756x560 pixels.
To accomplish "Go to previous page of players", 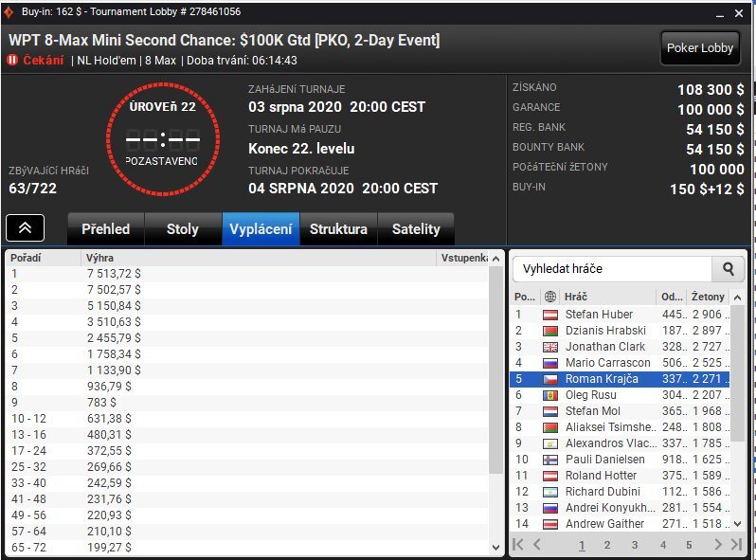I will 536,545.
